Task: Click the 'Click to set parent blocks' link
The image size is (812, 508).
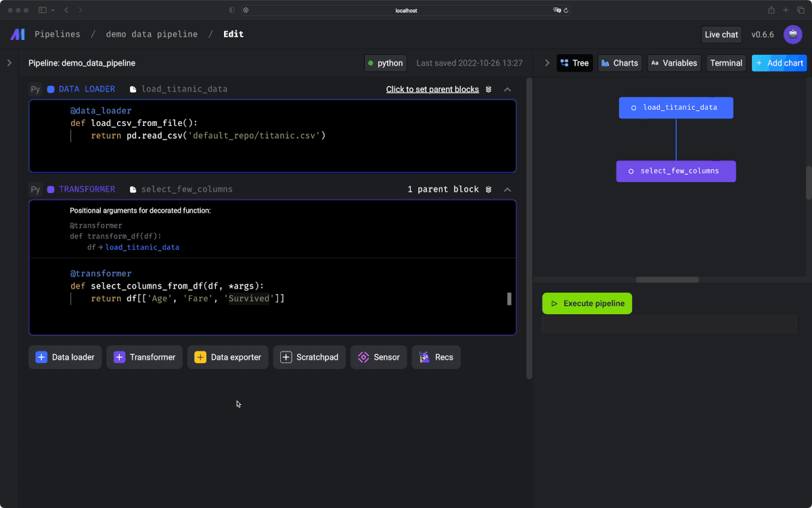Action: coord(432,89)
